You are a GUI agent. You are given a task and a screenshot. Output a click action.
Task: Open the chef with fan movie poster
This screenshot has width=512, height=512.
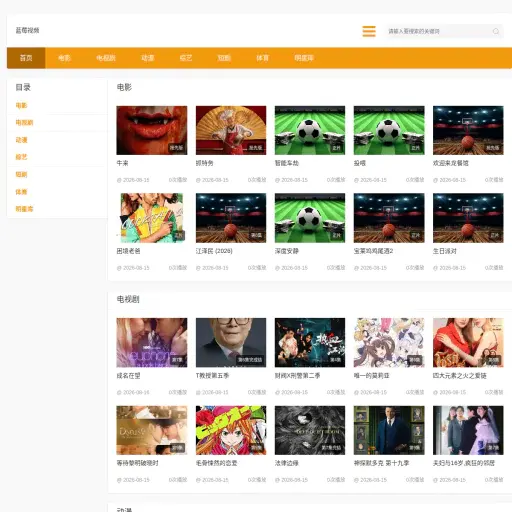click(x=231, y=130)
